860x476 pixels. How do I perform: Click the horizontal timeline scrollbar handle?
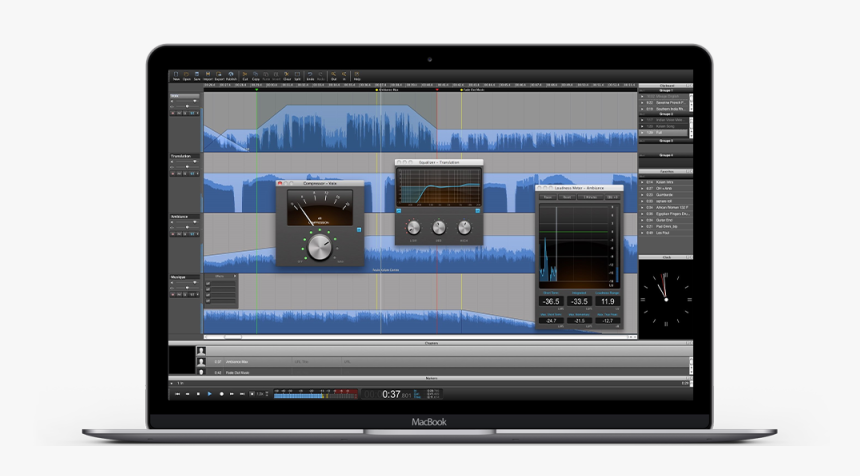(233, 337)
